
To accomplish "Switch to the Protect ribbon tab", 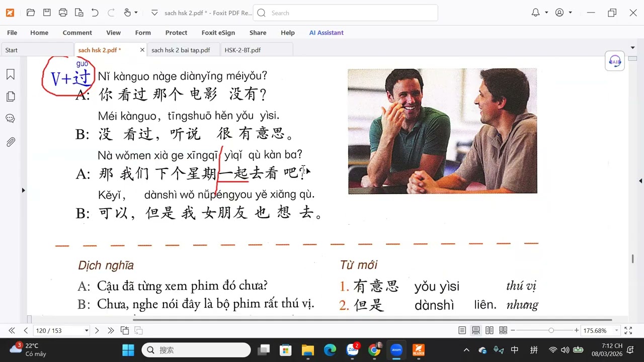I will [x=176, y=33].
